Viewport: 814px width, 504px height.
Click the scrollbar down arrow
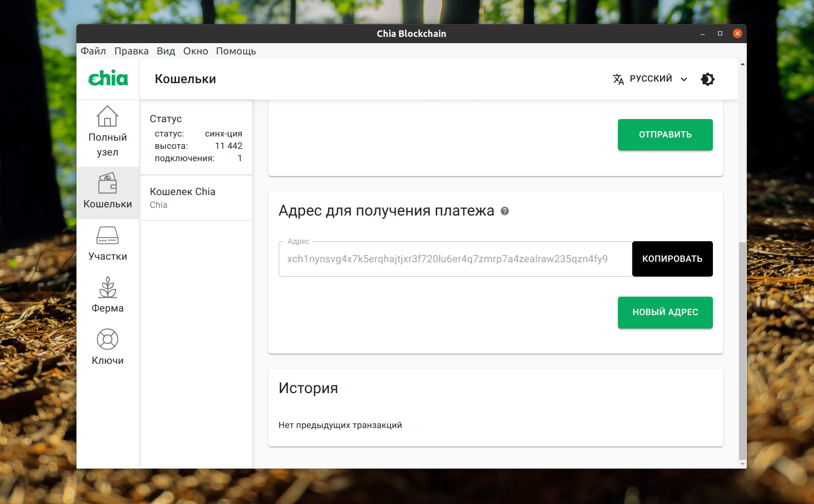[742, 464]
